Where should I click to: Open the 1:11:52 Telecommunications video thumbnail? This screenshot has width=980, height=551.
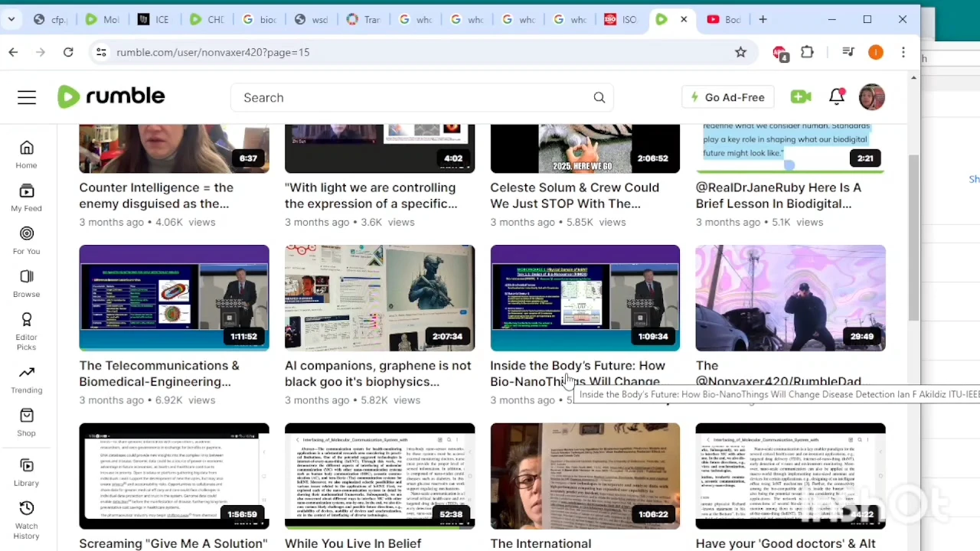(x=174, y=298)
